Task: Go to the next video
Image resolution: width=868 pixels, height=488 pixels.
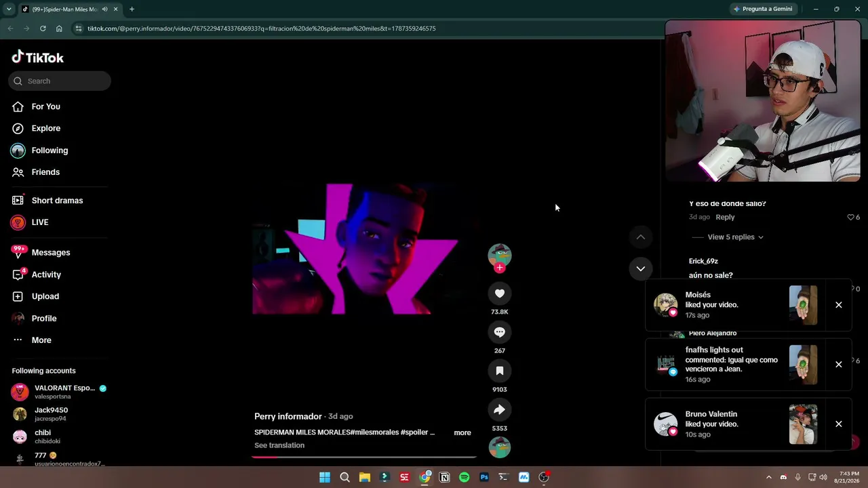Action: pyautogui.click(x=640, y=269)
